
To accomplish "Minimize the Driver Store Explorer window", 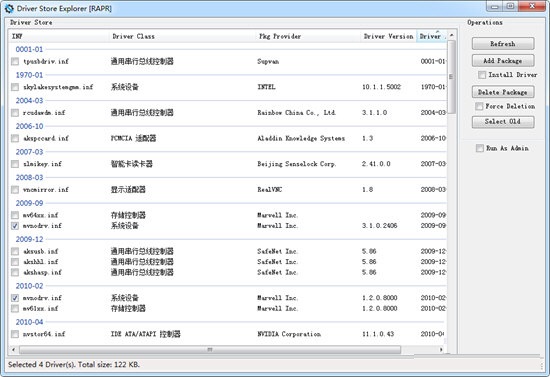I will (495, 6).
